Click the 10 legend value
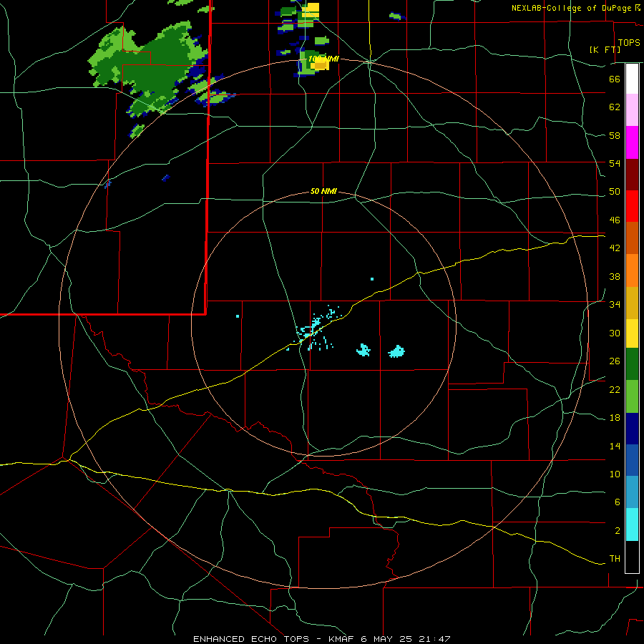 coord(615,474)
